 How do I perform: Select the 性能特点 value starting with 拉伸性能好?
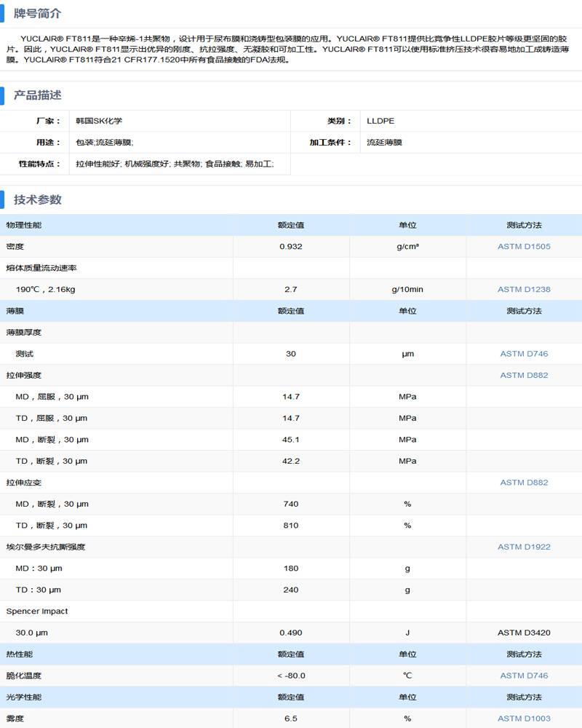click(x=175, y=164)
